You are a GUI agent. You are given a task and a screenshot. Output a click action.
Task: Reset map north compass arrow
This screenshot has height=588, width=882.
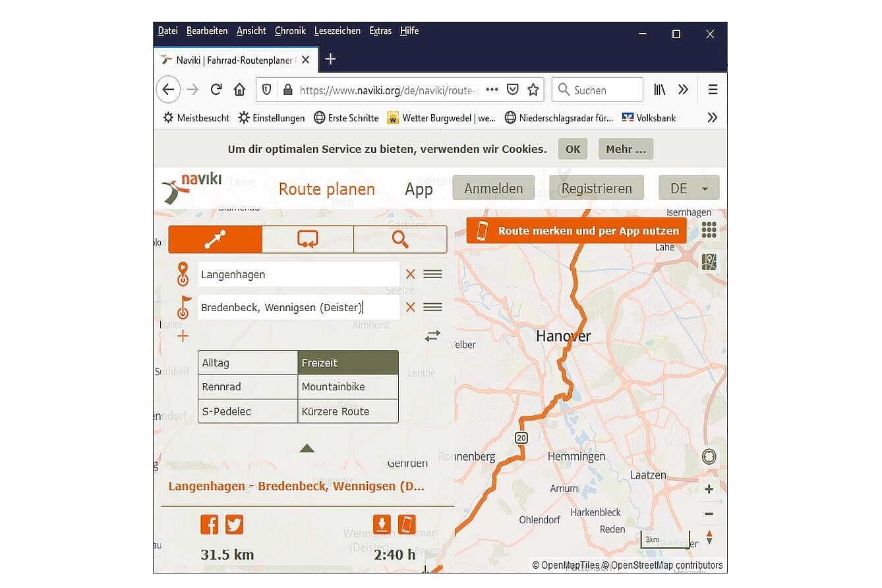point(709,537)
